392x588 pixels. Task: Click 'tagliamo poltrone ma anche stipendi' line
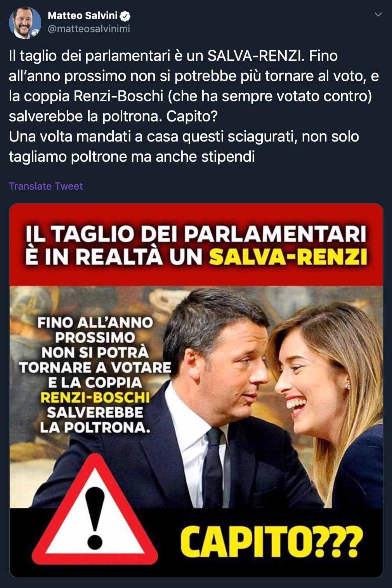(x=132, y=157)
